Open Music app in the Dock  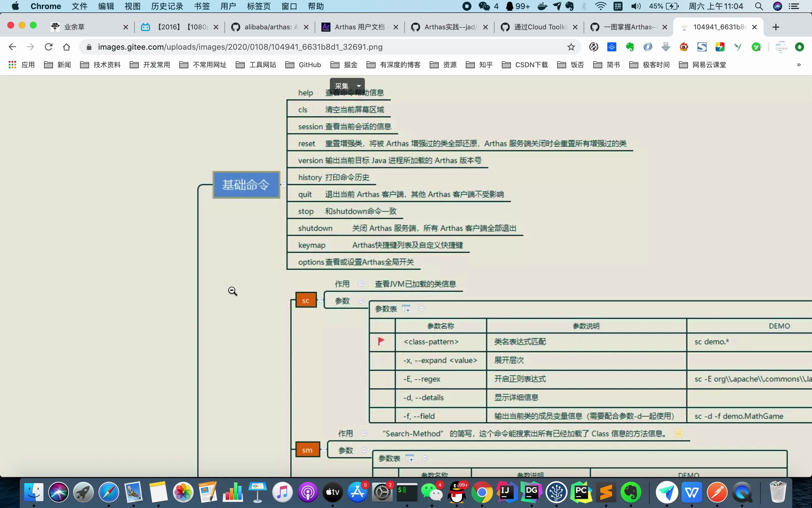click(283, 492)
